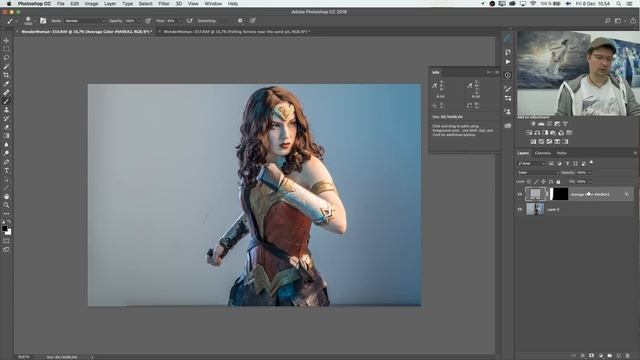Select the Quick Selection wand tool
The image size is (640, 360).
6,67
